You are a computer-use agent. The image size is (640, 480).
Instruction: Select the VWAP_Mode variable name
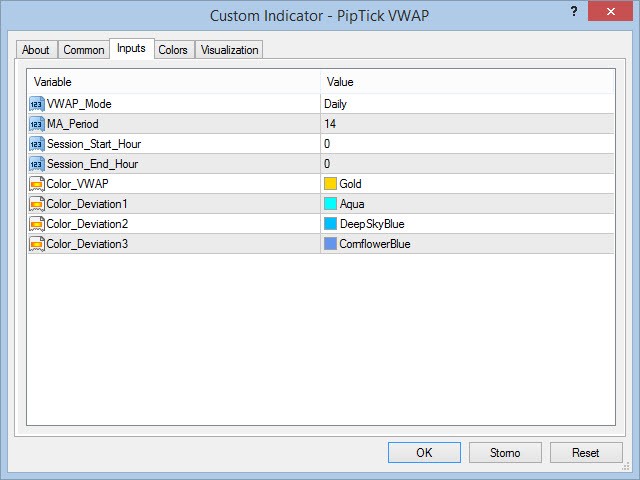(x=79, y=104)
